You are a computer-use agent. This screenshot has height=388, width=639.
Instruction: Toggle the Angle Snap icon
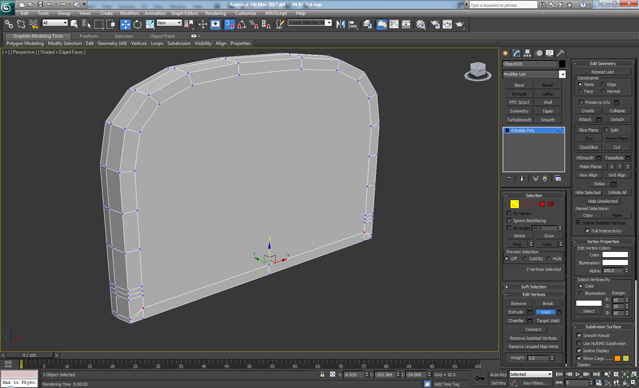(x=242, y=24)
